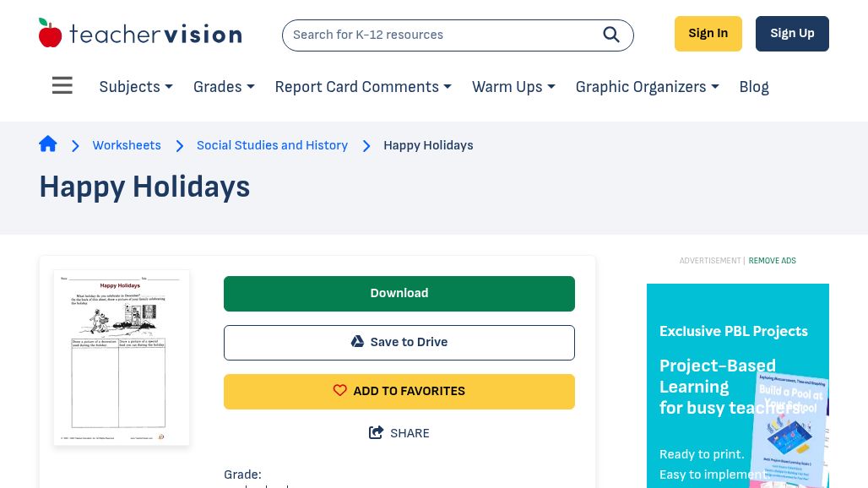Click the Google Drive icon

click(x=357, y=342)
